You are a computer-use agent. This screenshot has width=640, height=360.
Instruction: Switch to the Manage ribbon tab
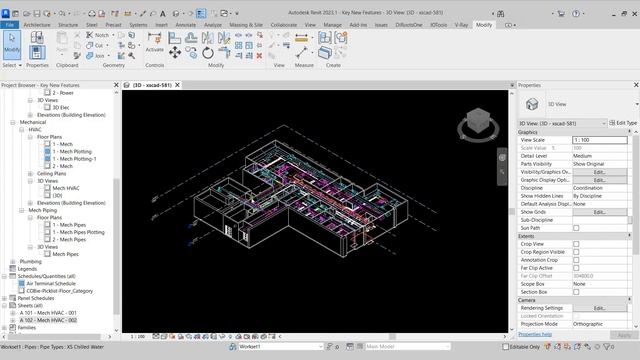click(332, 25)
